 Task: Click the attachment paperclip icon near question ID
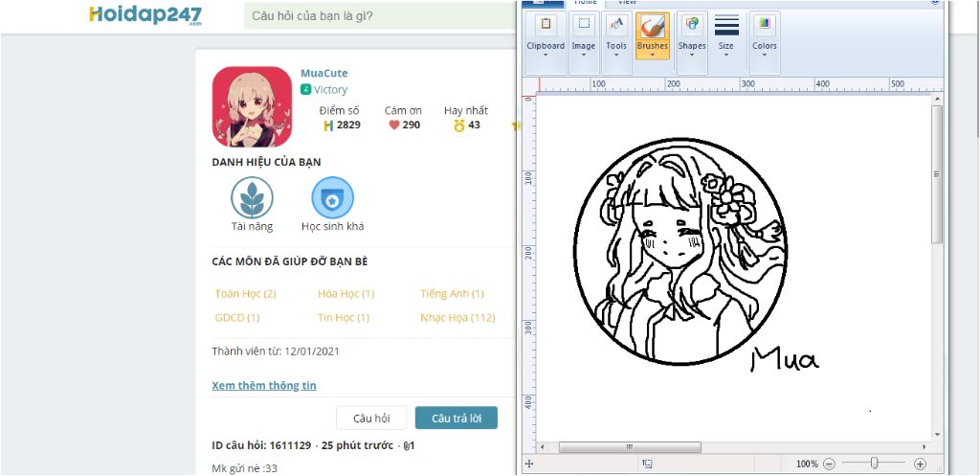(406, 446)
